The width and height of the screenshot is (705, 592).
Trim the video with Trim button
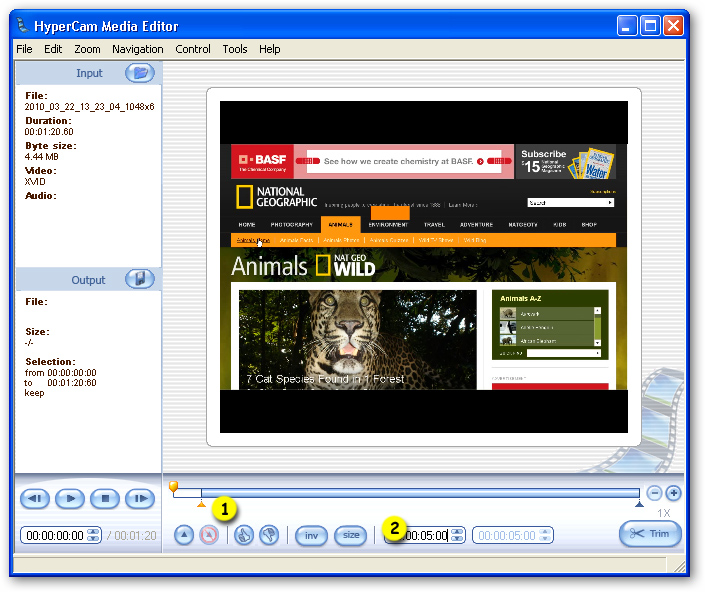click(x=651, y=534)
